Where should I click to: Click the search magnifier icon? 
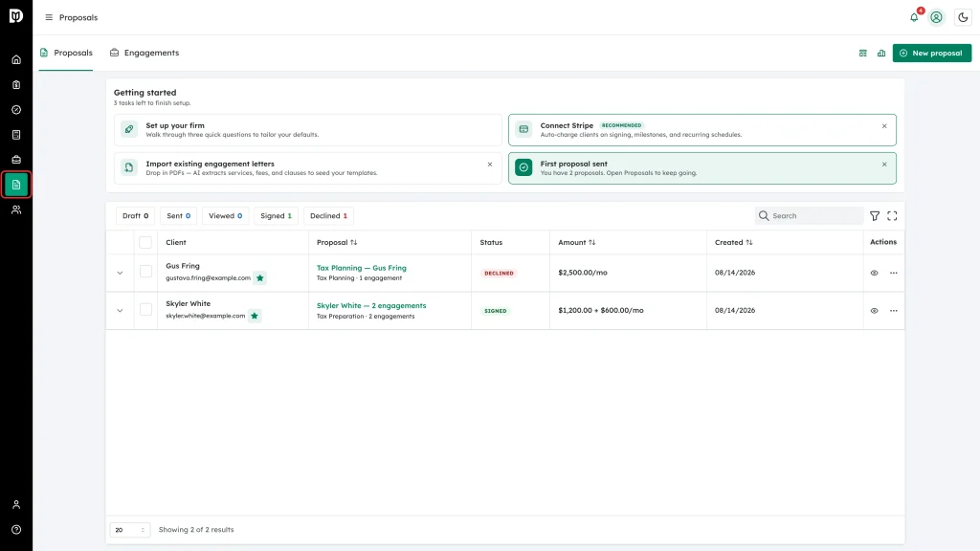click(764, 215)
